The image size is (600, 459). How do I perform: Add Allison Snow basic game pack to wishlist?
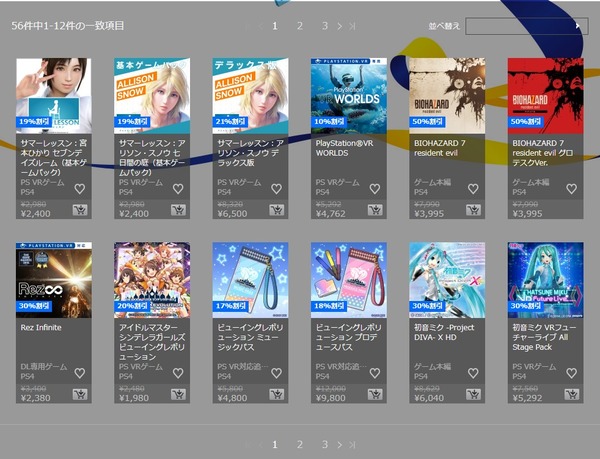(178, 189)
